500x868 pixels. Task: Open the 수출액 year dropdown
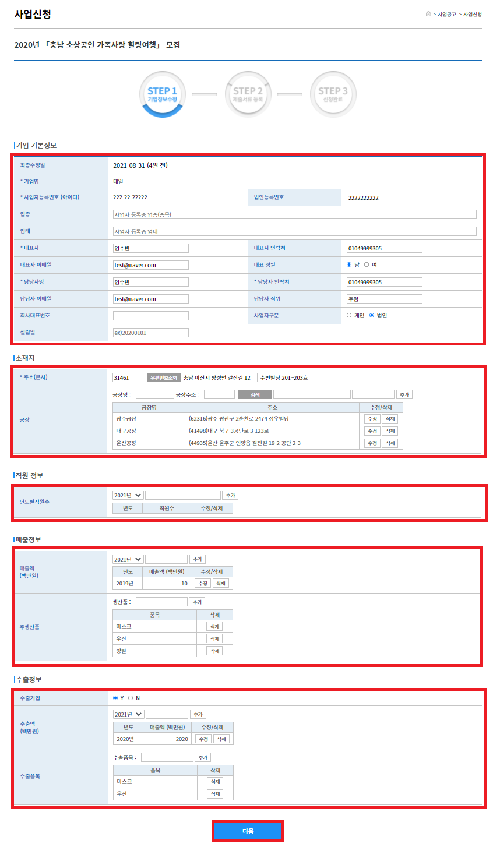point(128,714)
